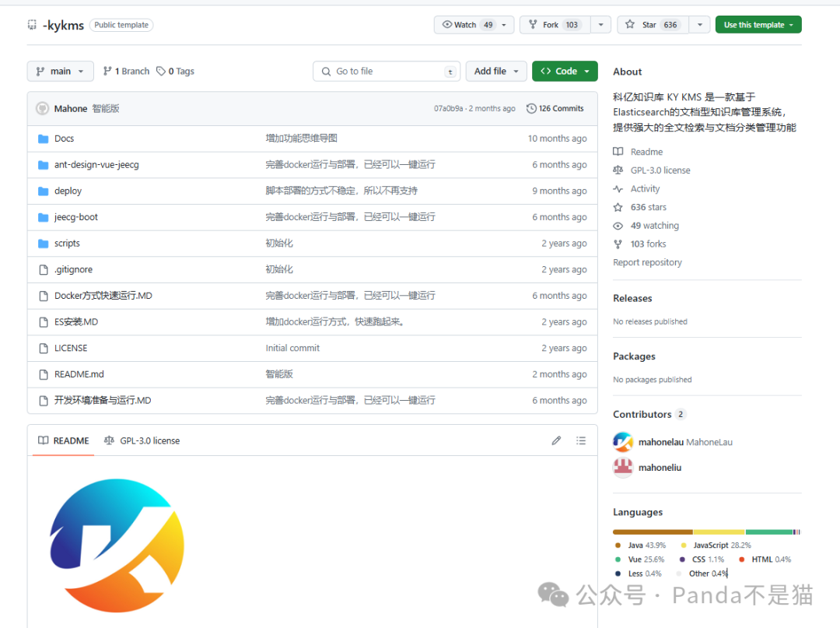Image resolution: width=840 pixels, height=628 pixels.
Task: Switch to the README tab
Action: click(63, 440)
